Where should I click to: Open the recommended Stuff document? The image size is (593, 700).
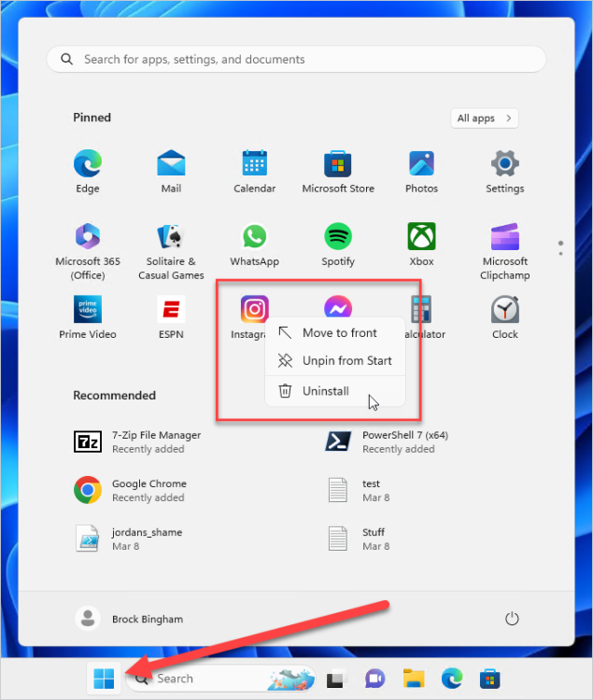click(359, 539)
